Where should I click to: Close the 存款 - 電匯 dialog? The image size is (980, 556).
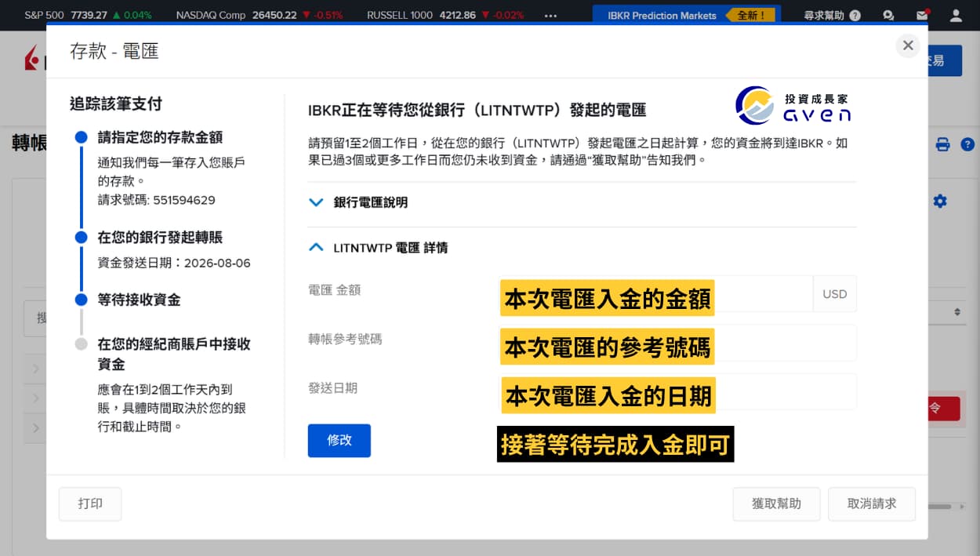pos(908,45)
